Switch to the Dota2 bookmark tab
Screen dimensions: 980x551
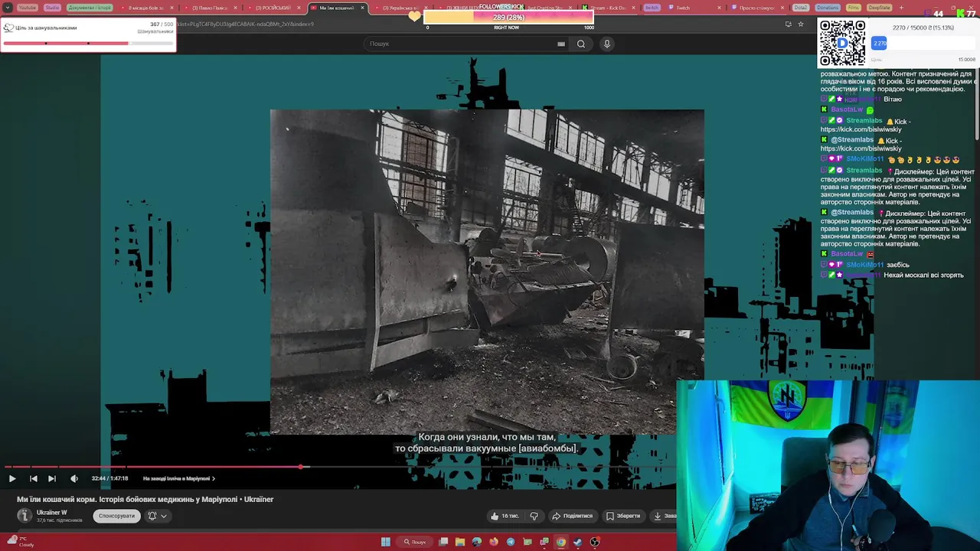click(801, 8)
